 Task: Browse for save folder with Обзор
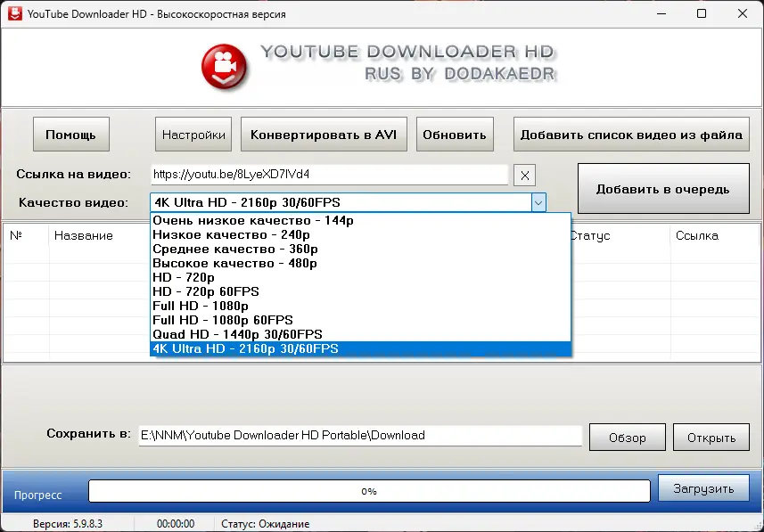click(x=627, y=437)
